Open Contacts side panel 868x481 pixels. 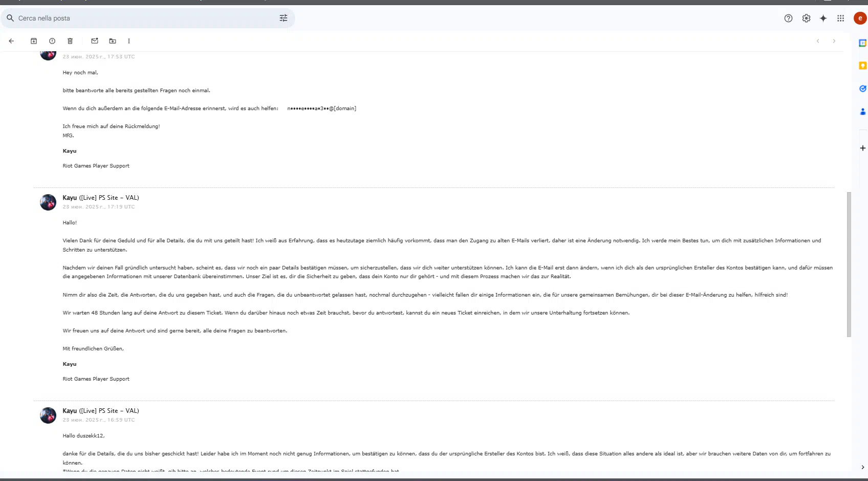pos(862,111)
